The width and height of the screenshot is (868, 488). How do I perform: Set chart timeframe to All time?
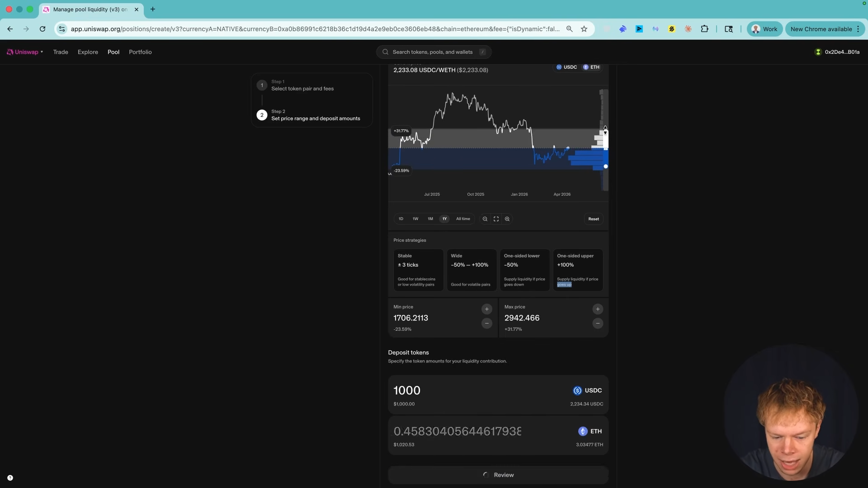click(463, 219)
